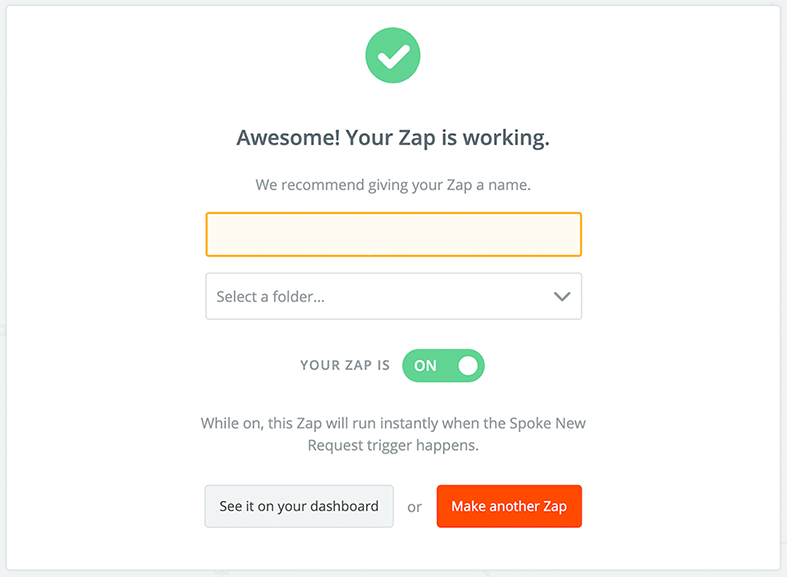787x577 pixels.
Task: Start a new Zap with the orange button
Action: click(x=509, y=506)
